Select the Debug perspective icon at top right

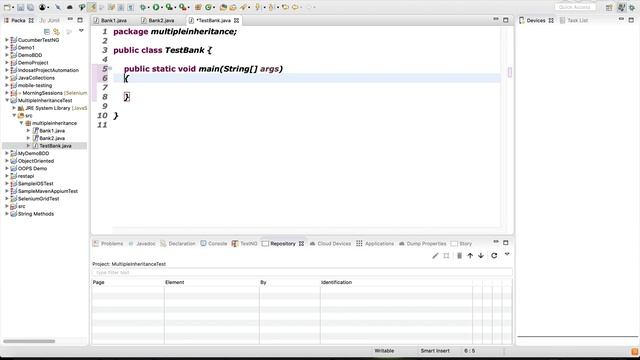[632, 8]
